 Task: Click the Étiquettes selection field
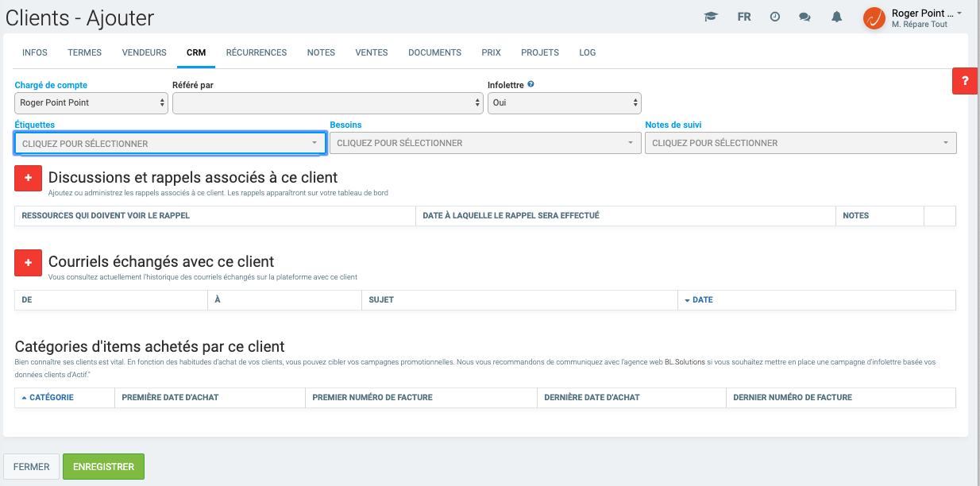coord(170,144)
